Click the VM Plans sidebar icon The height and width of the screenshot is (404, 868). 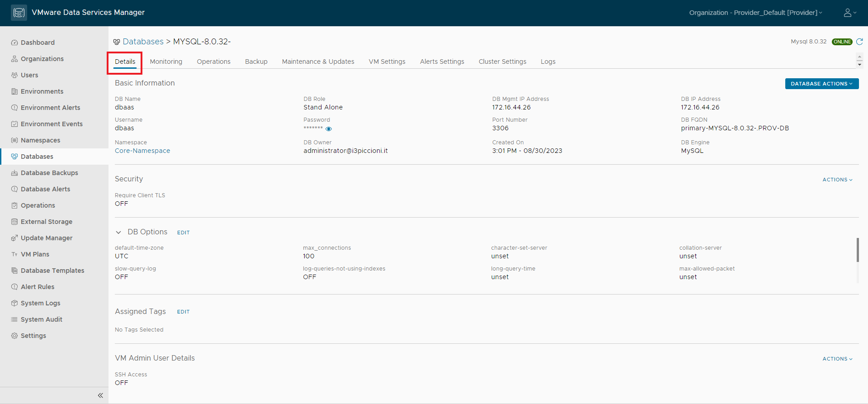click(x=14, y=254)
